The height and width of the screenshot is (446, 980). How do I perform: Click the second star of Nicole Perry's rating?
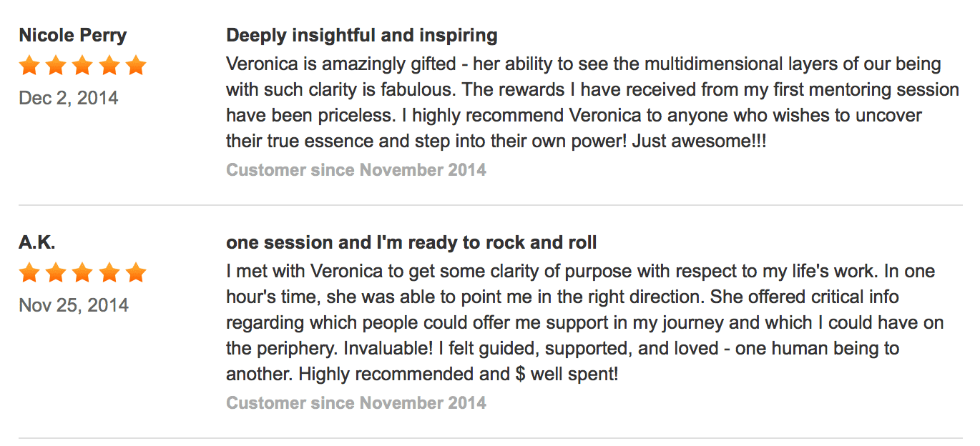click(56, 66)
